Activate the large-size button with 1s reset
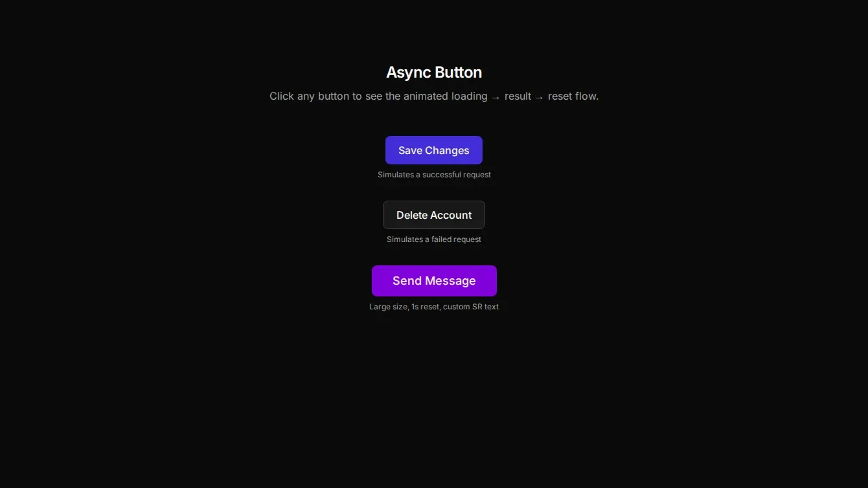The image size is (868, 488). (434, 281)
